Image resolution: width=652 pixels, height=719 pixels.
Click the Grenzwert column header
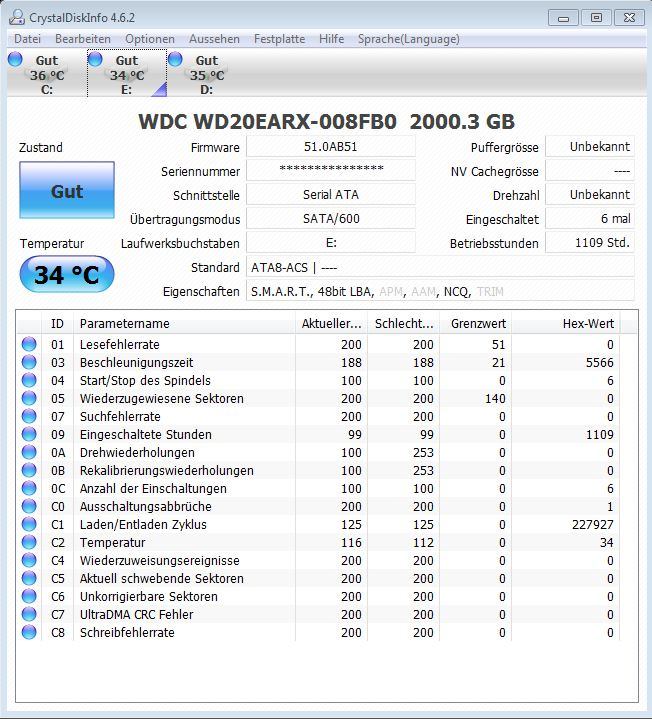tap(476, 324)
